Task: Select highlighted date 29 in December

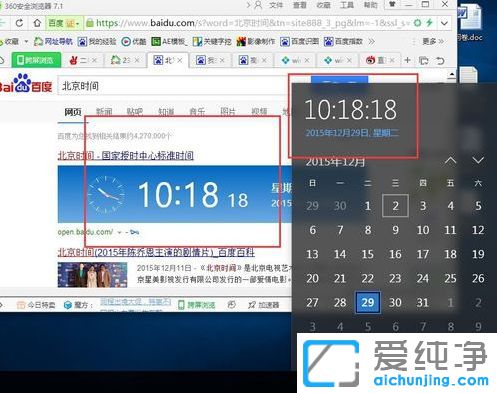Action: pos(368,302)
